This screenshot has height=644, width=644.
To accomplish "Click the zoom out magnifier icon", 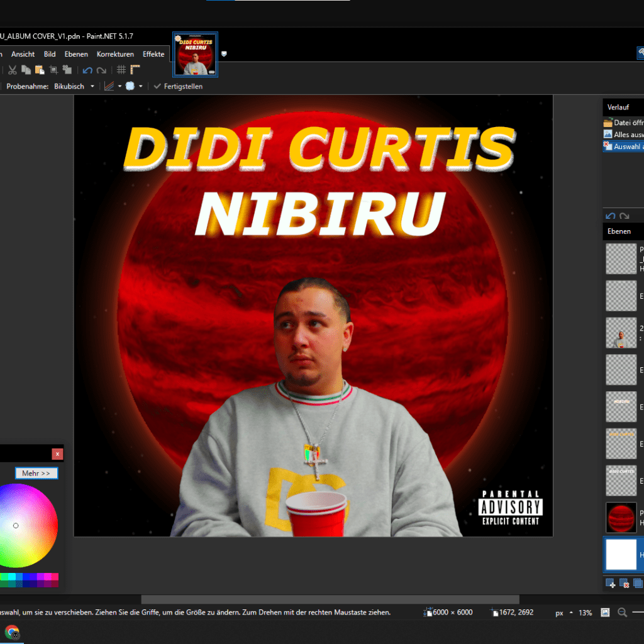I will pos(622,613).
